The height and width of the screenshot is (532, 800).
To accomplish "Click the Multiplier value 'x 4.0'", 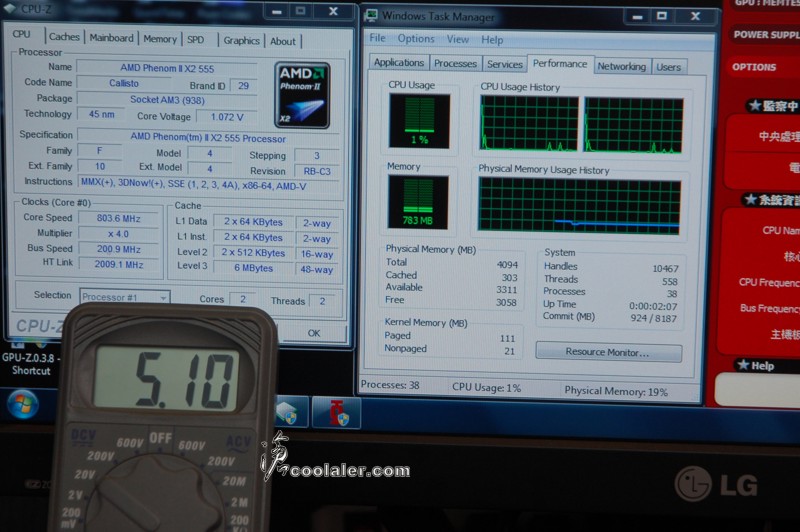I will (x=118, y=234).
